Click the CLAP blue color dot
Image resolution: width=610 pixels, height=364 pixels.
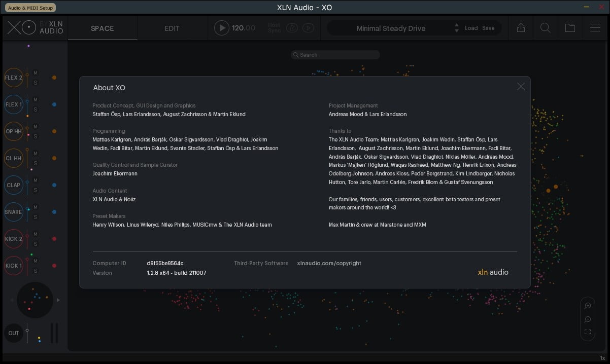54,185
